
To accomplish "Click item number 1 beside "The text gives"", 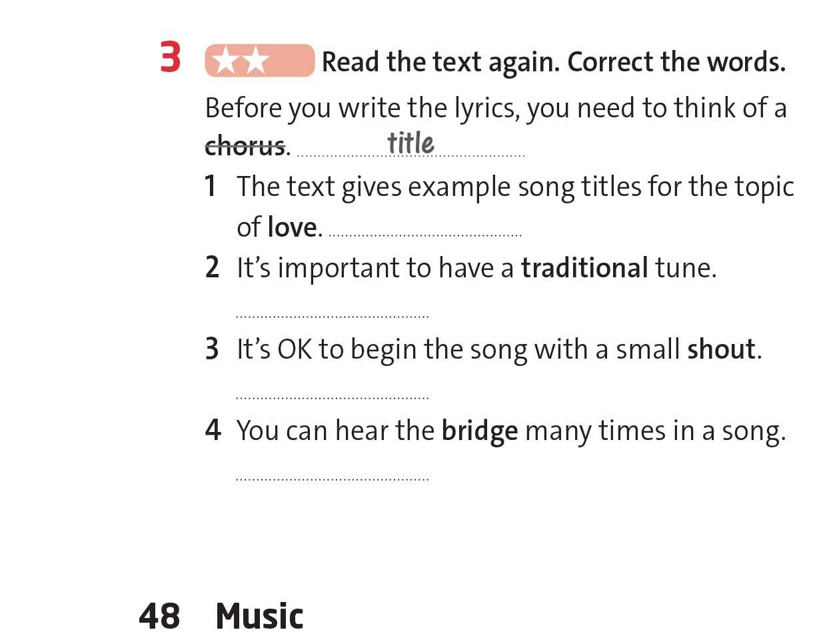I will pos(211,187).
